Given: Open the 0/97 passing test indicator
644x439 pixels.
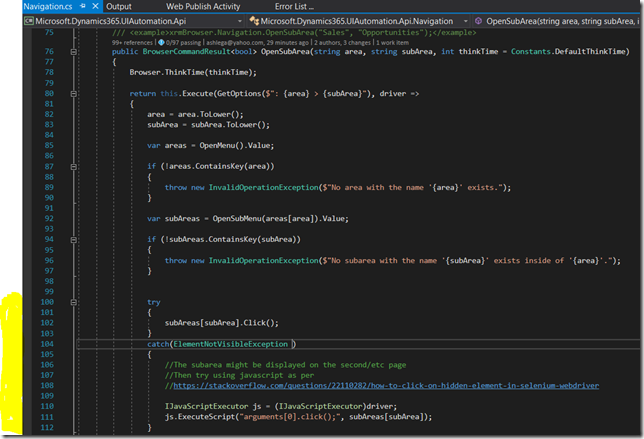Looking at the screenshot, I should (184, 43).
